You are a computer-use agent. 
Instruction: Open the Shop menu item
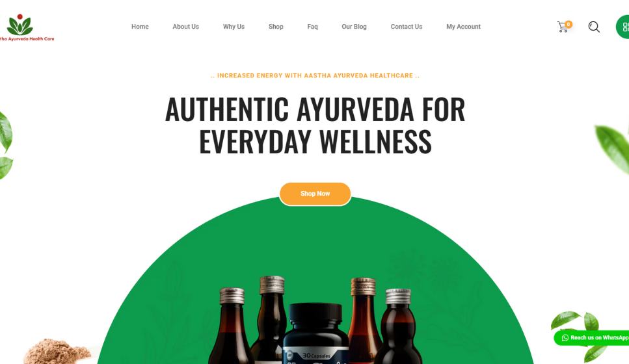(x=276, y=27)
